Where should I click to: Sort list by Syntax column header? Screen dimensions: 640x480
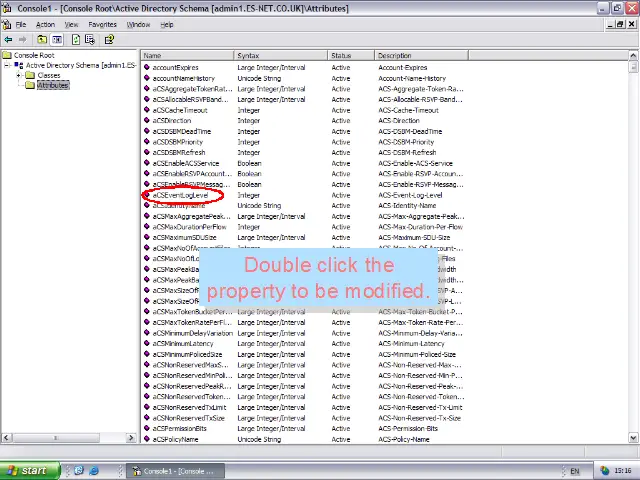(280, 56)
